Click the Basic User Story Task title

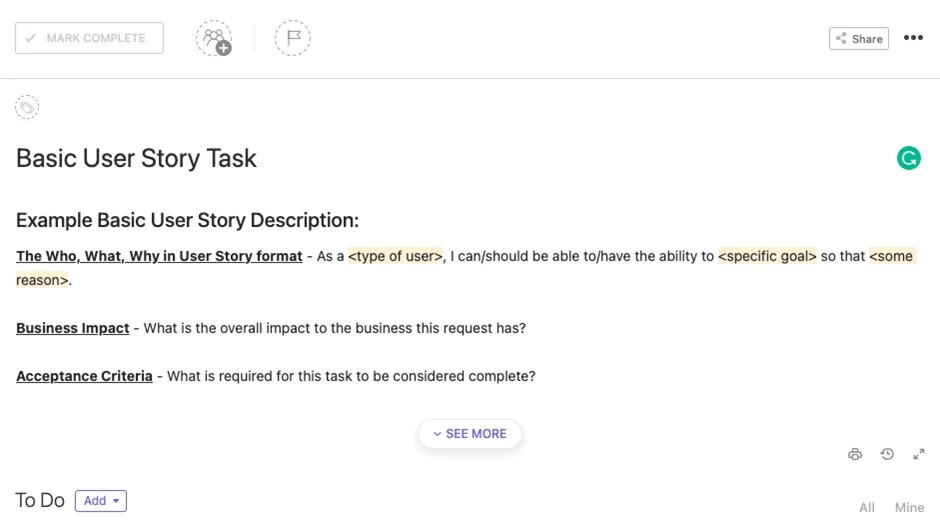[x=136, y=159]
